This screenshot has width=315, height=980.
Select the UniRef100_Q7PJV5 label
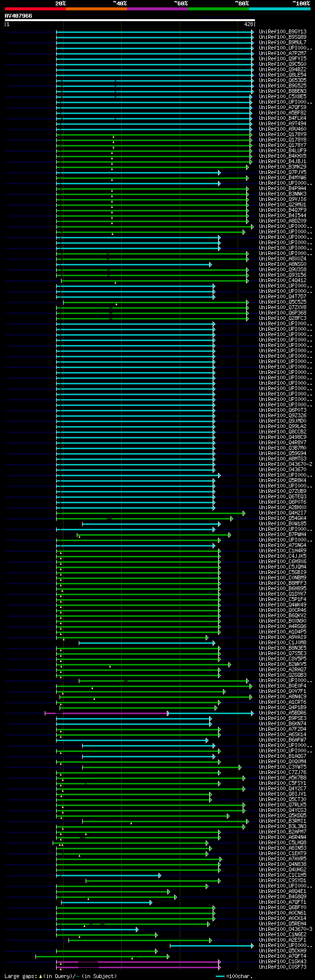coord(283,173)
